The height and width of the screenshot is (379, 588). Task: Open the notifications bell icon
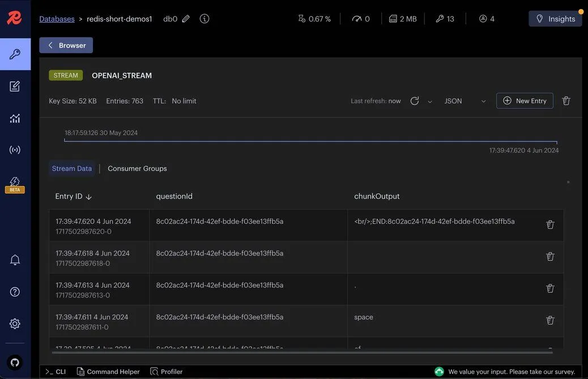(x=15, y=260)
